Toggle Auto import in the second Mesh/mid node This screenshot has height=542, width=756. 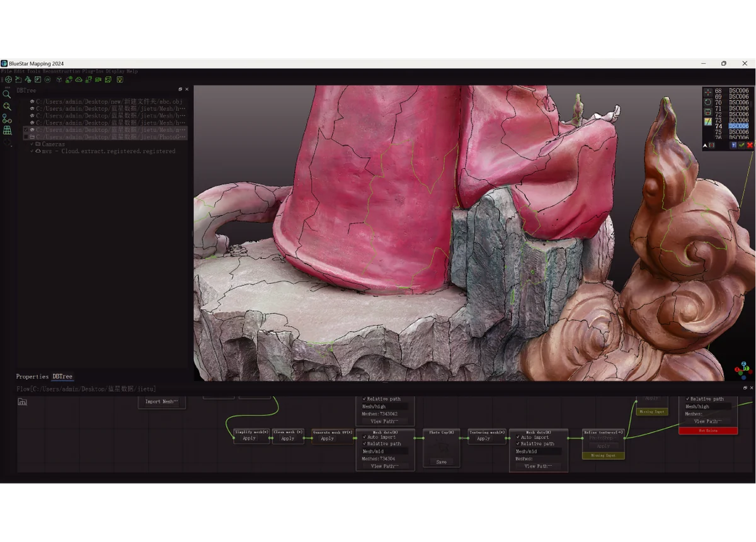pos(518,437)
